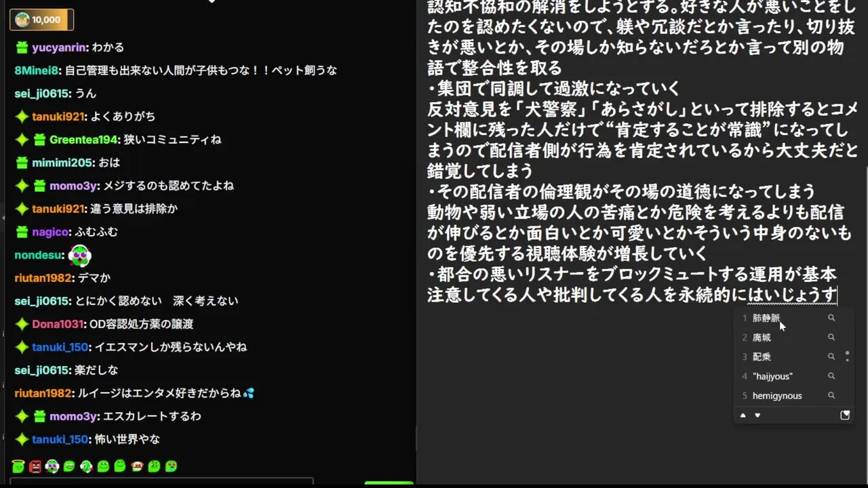
Task: Click the search icon next to "haijyous"
Action: [x=831, y=376]
